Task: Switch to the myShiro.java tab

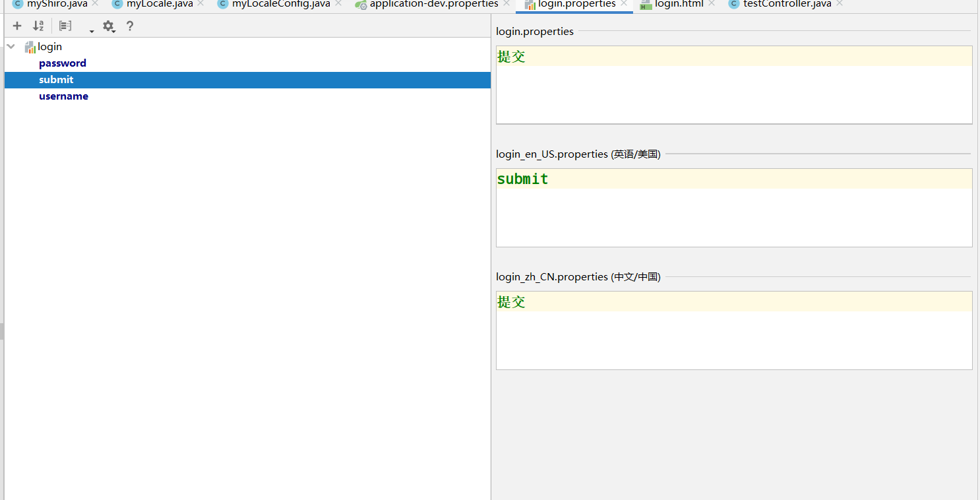Action: tap(57, 4)
